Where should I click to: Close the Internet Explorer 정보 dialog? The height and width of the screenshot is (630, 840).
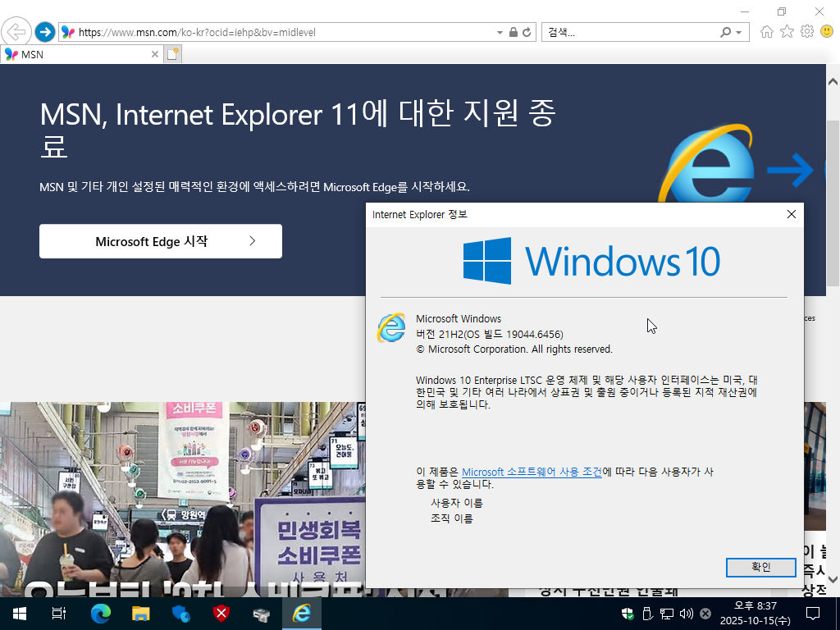coord(792,214)
